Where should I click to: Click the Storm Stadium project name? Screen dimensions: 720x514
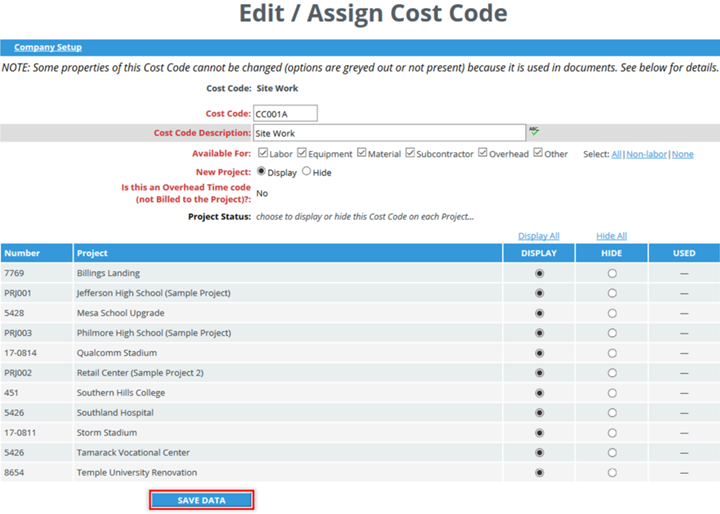[107, 432]
